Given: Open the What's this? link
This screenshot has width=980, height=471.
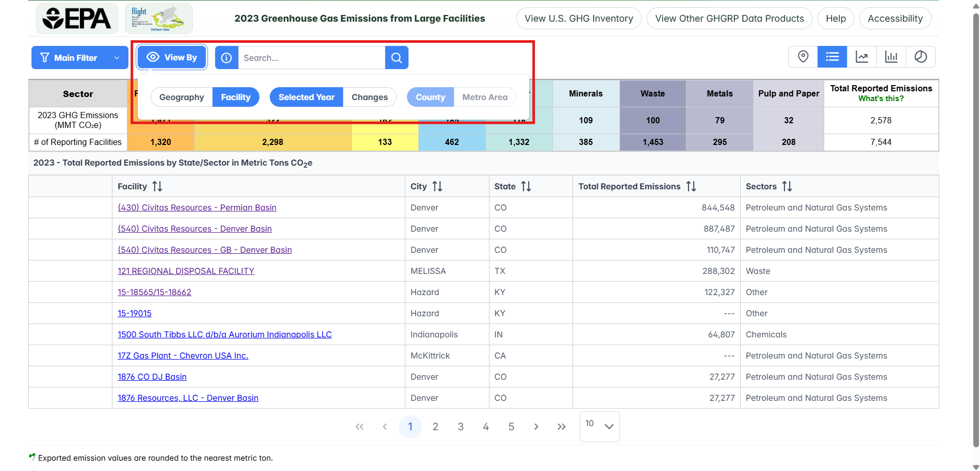Looking at the screenshot, I should (881, 98).
